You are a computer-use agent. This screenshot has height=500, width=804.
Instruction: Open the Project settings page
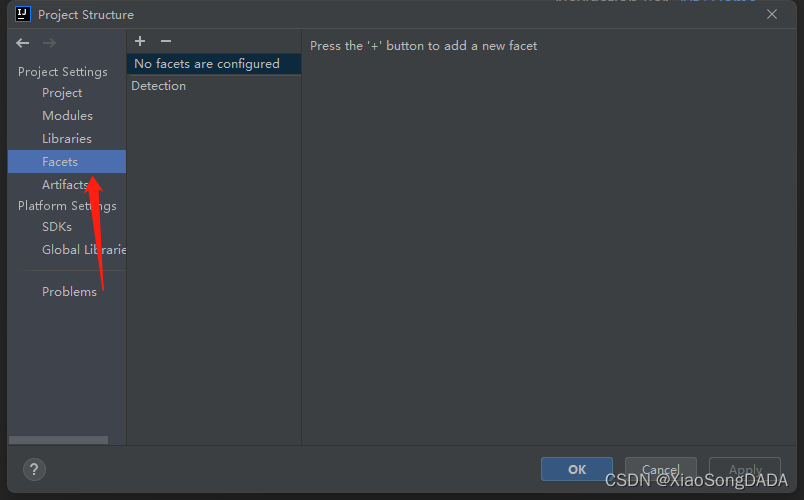click(x=62, y=93)
